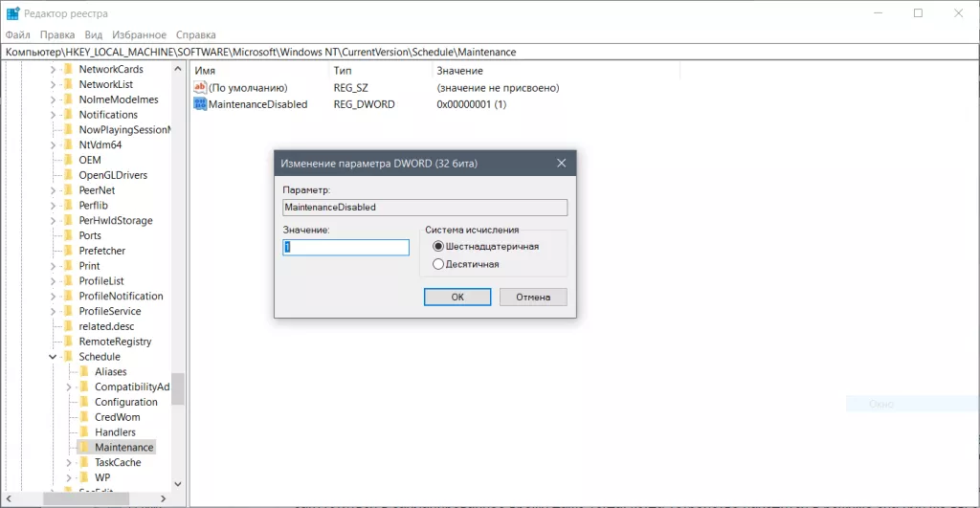Close the DWORD edit dialog
Image resolution: width=980 pixels, height=508 pixels.
(x=561, y=163)
